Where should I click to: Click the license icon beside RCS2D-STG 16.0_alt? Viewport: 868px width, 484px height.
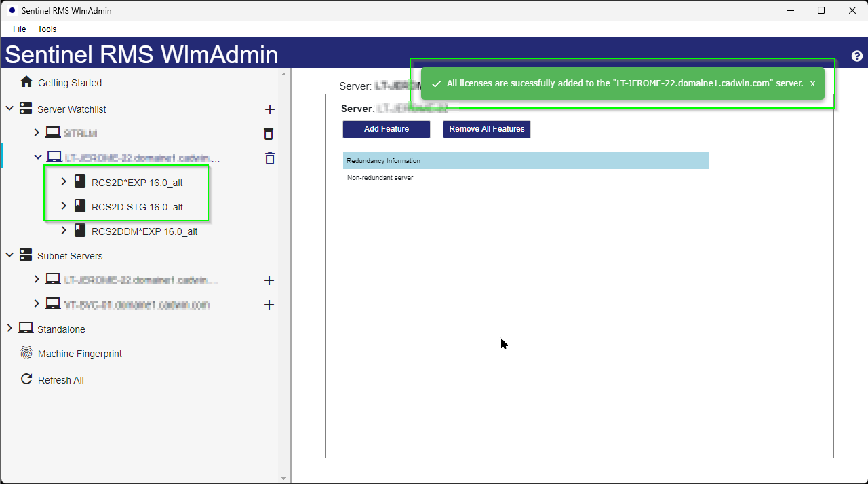pyautogui.click(x=80, y=206)
